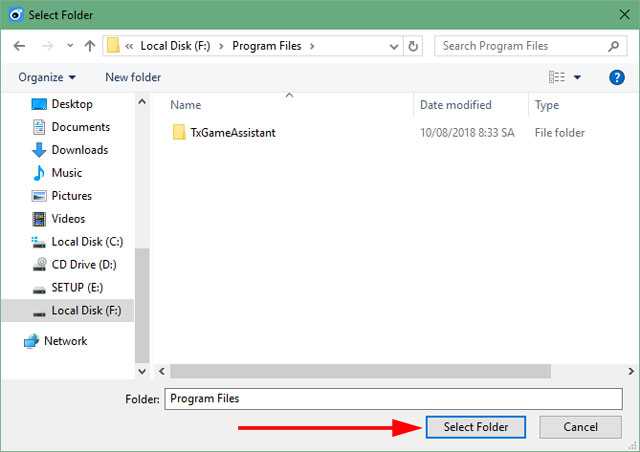Open the address bar history dropdown
Image resolution: width=640 pixels, height=452 pixels.
click(x=394, y=46)
